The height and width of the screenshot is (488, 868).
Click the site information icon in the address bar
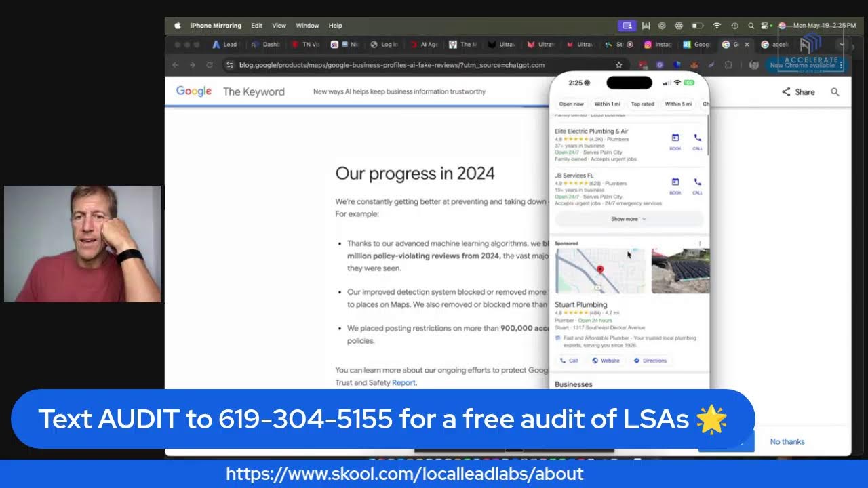click(230, 65)
